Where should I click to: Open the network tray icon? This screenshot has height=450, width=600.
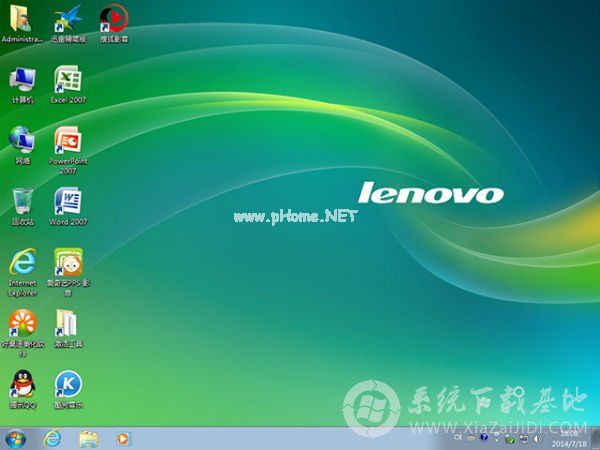click(523, 439)
